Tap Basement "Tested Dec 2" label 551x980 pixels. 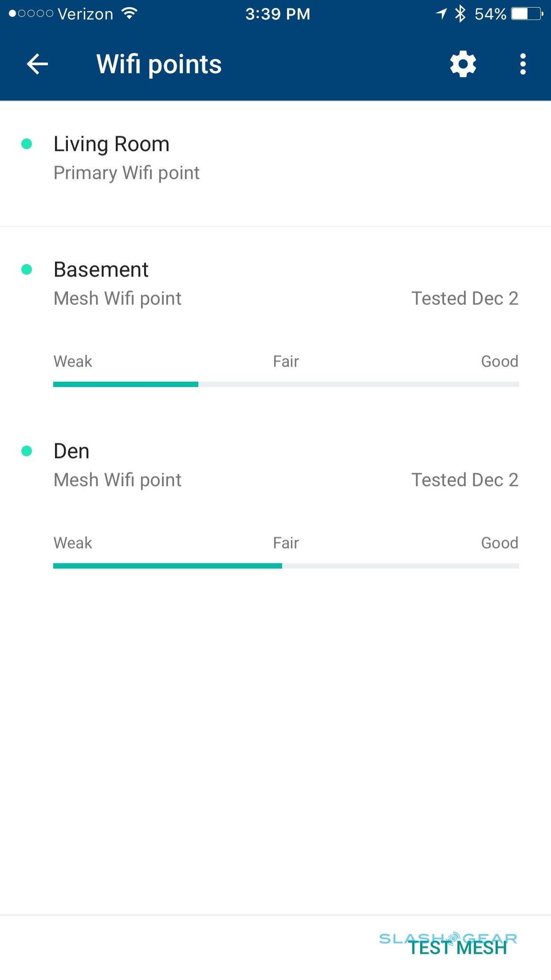tap(464, 299)
